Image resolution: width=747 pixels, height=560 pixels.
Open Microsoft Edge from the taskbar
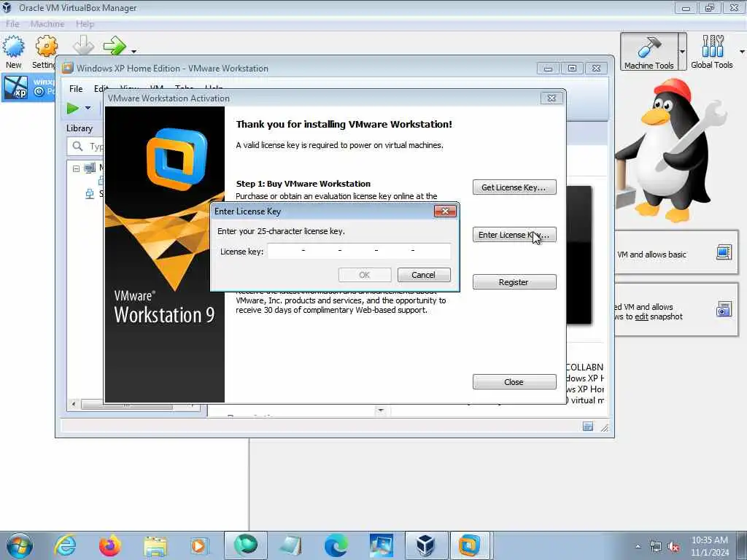pos(336,545)
